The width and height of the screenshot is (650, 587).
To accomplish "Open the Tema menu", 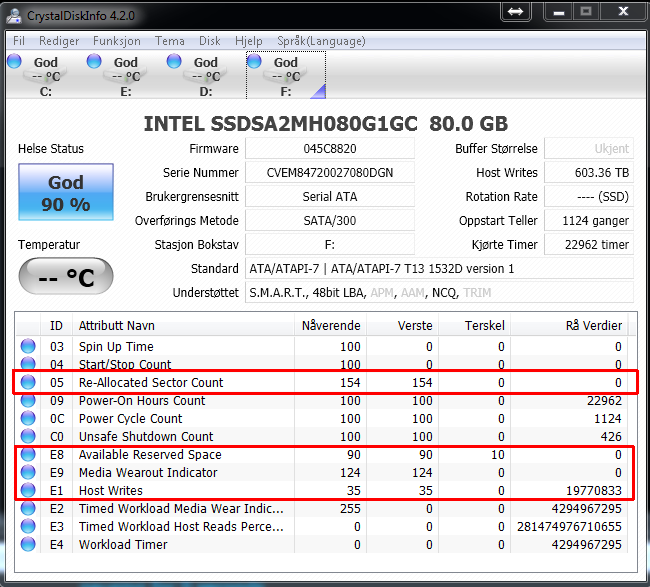I will [x=170, y=41].
